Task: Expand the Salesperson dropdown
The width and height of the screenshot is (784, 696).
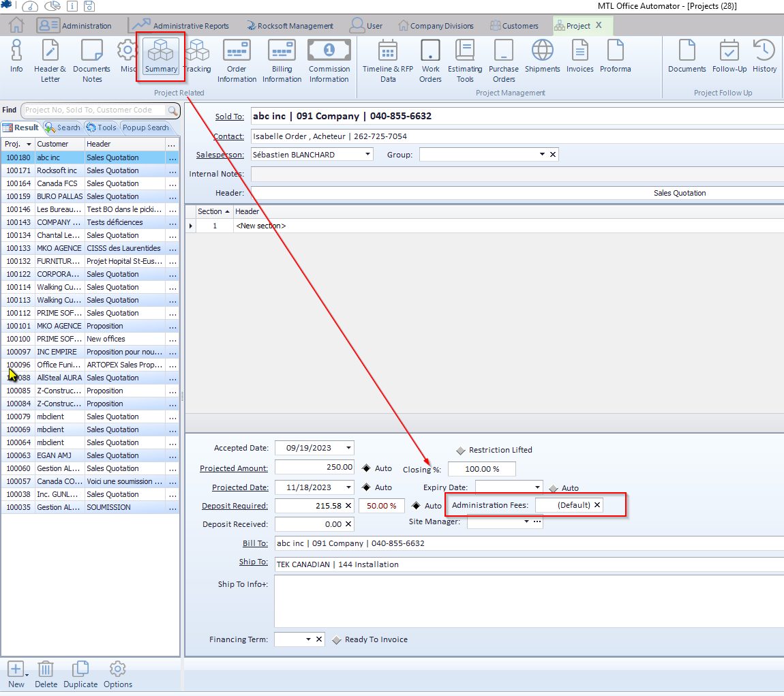Action: (368, 155)
